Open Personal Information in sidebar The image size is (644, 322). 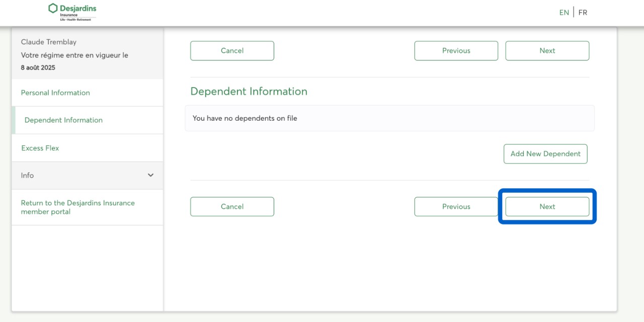(x=55, y=93)
